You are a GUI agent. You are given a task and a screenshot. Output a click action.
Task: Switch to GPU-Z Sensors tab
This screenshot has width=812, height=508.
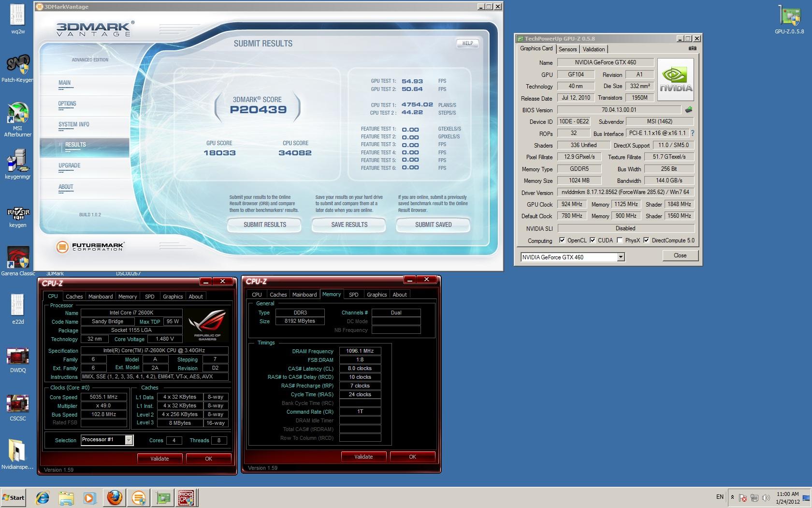567,49
